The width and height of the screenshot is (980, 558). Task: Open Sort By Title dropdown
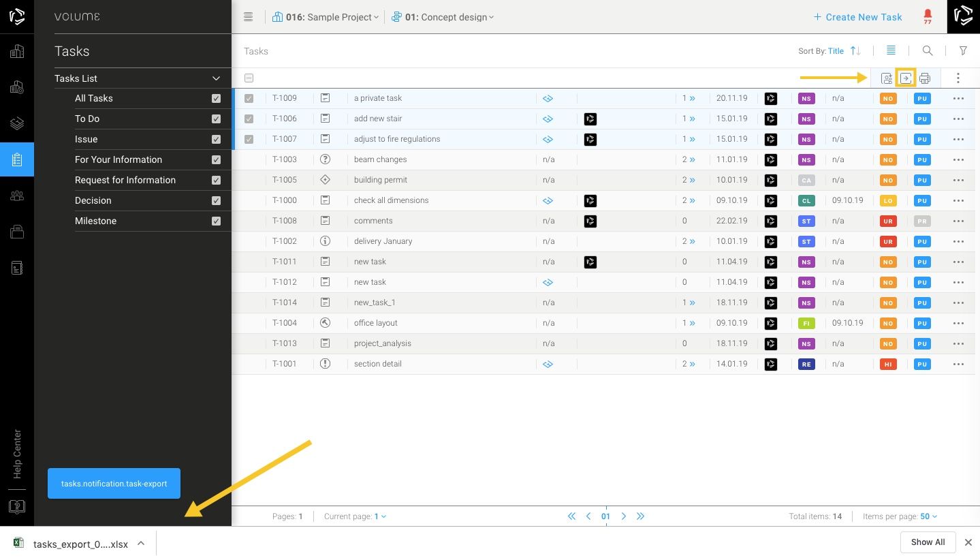[836, 51]
